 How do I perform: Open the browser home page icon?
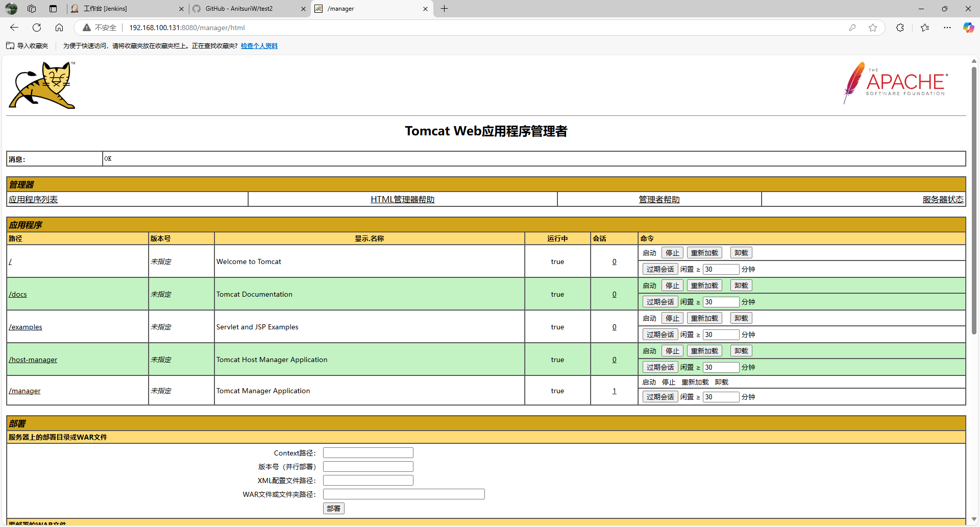coord(59,28)
